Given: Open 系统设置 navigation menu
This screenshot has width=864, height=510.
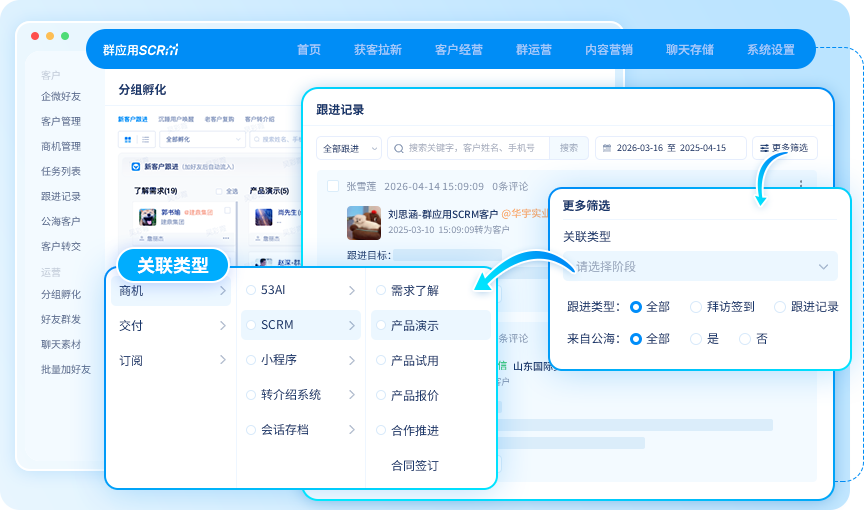Looking at the screenshot, I should 771,50.
